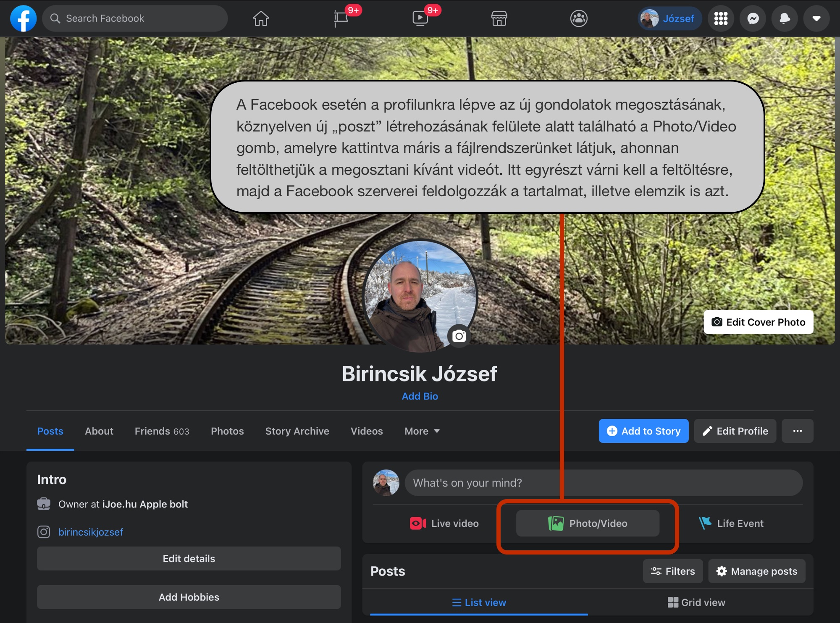Screen dimensions: 840x623
Task: Click camera icon on profile picture
Action: (459, 336)
